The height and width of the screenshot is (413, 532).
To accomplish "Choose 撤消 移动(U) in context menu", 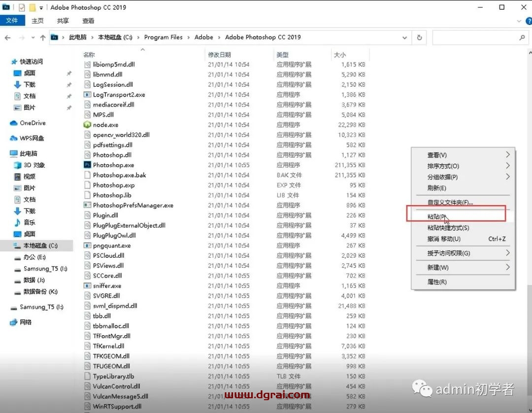I will [464, 239].
